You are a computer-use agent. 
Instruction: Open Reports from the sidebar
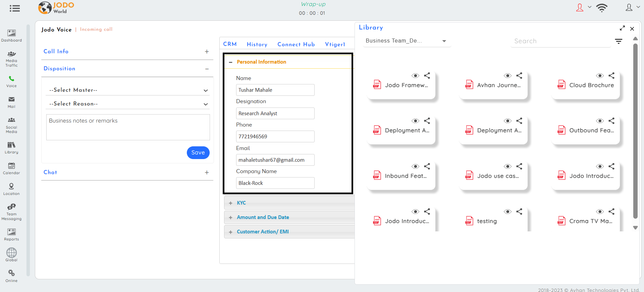point(11,235)
